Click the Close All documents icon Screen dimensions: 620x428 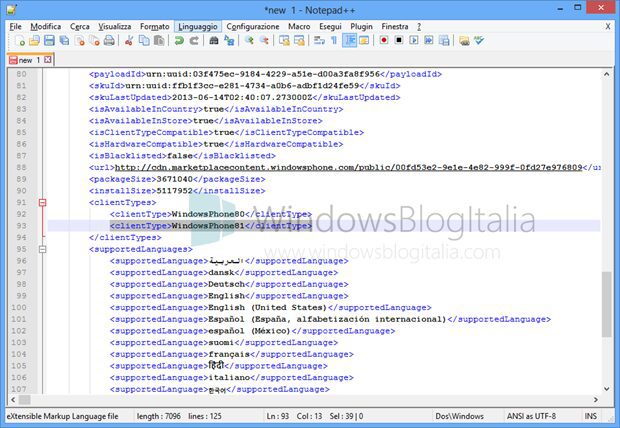(94, 40)
